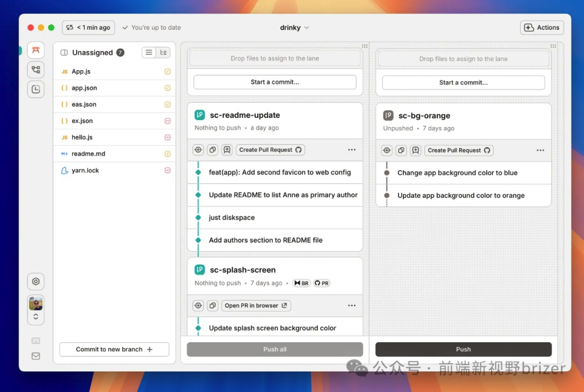This screenshot has height=392, width=584.
Task: Open more options for sc-readme-update
Action: (x=351, y=150)
